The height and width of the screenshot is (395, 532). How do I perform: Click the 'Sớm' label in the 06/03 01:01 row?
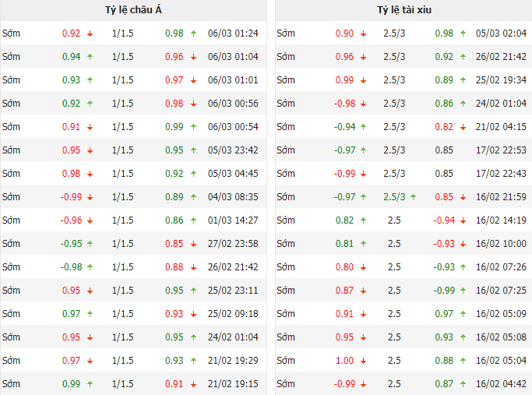pos(11,80)
